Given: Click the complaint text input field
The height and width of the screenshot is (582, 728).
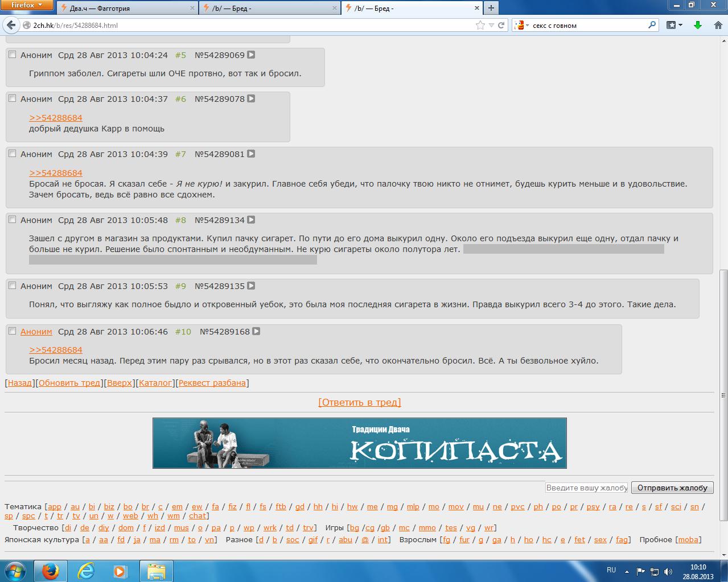Looking at the screenshot, I should point(586,488).
